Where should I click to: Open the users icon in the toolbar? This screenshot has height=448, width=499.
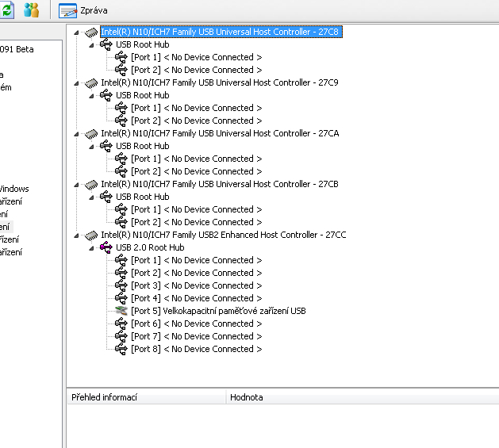pyautogui.click(x=32, y=10)
